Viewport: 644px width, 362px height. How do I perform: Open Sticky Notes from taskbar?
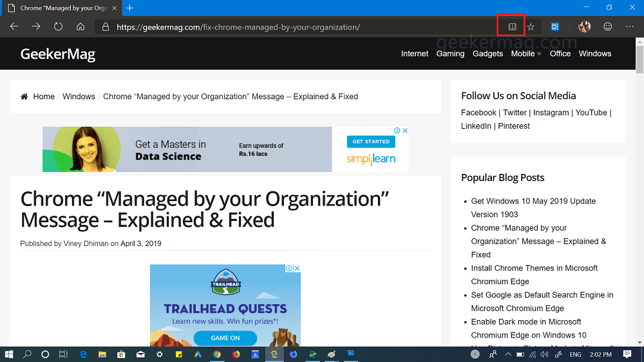[x=178, y=354]
